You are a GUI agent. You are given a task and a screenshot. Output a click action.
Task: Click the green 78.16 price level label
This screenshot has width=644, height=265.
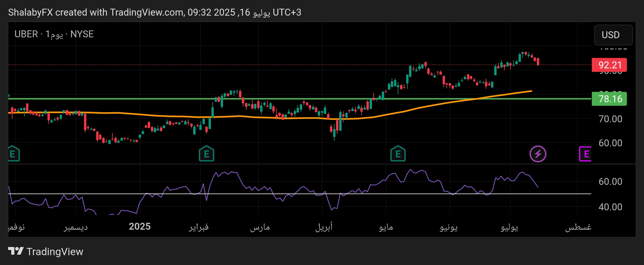coord(609,99)
